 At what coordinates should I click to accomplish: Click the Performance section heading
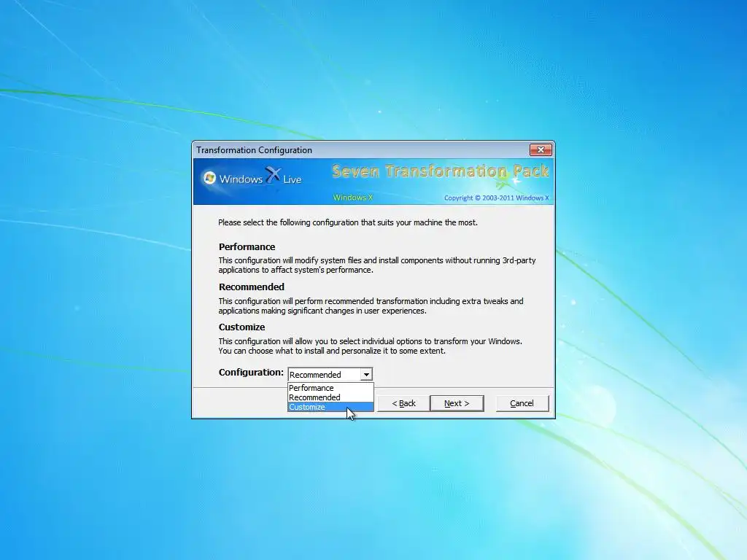(247, 246)
